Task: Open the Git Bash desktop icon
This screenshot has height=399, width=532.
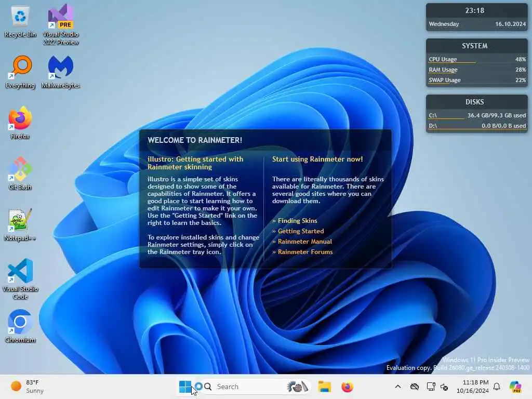Action: (x=20, y=174)
